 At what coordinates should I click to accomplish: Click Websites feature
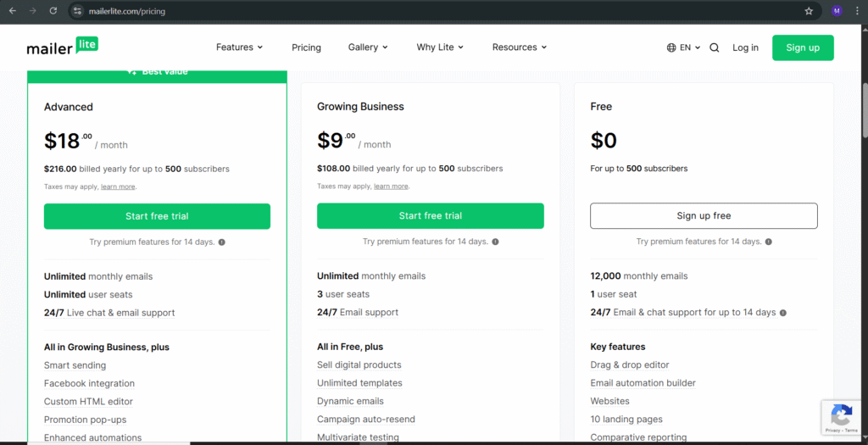click(610, 401)
